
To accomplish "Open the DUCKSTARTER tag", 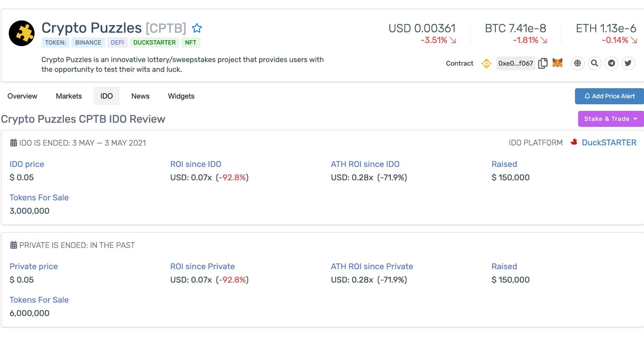I will click(154, 42).
